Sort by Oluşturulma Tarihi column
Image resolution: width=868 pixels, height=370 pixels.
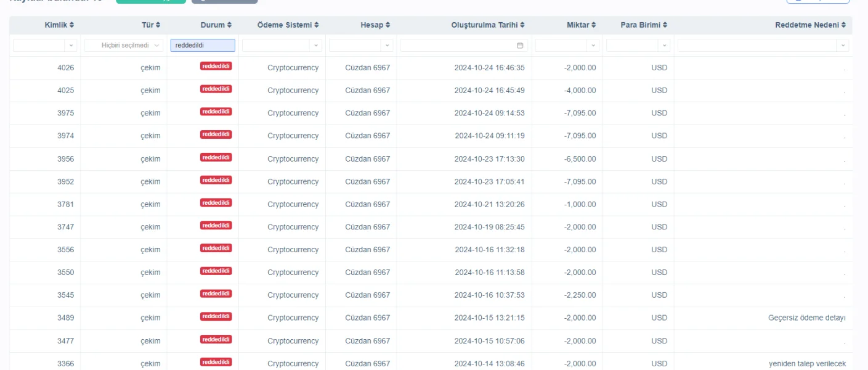coord(522,25)
